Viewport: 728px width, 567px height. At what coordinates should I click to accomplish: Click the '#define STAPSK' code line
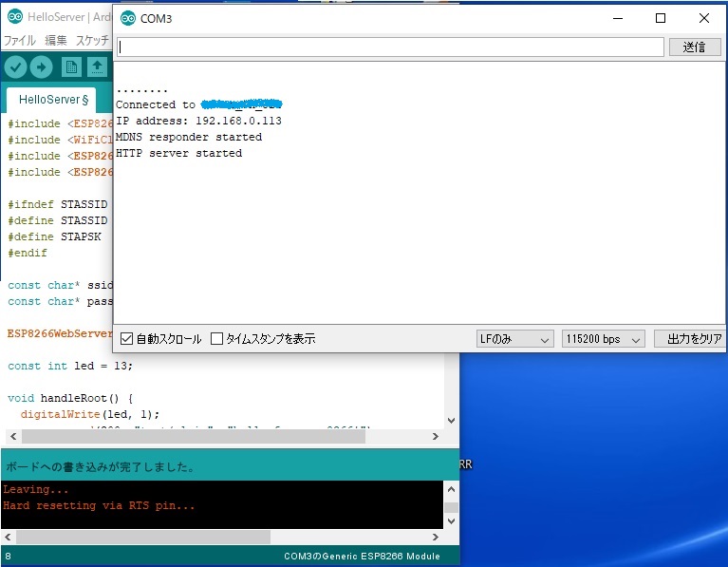[x=54, y=237]
